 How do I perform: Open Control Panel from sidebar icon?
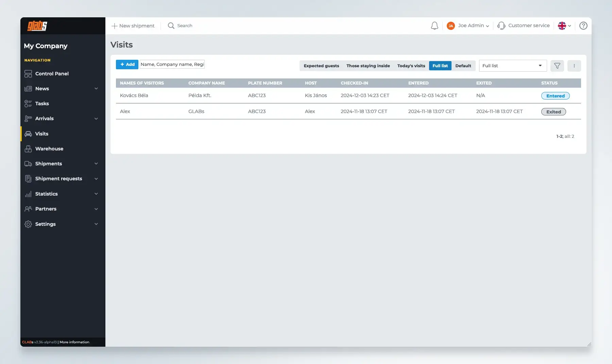28,74
